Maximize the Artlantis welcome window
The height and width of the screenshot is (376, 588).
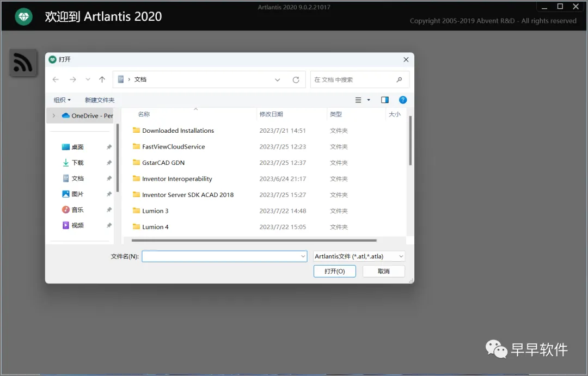[x=560, y=7]
